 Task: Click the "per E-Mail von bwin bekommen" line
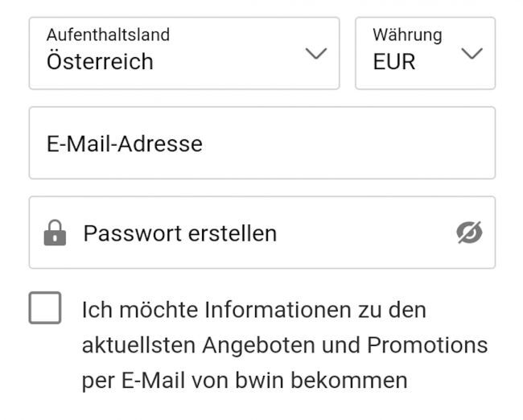245,380
